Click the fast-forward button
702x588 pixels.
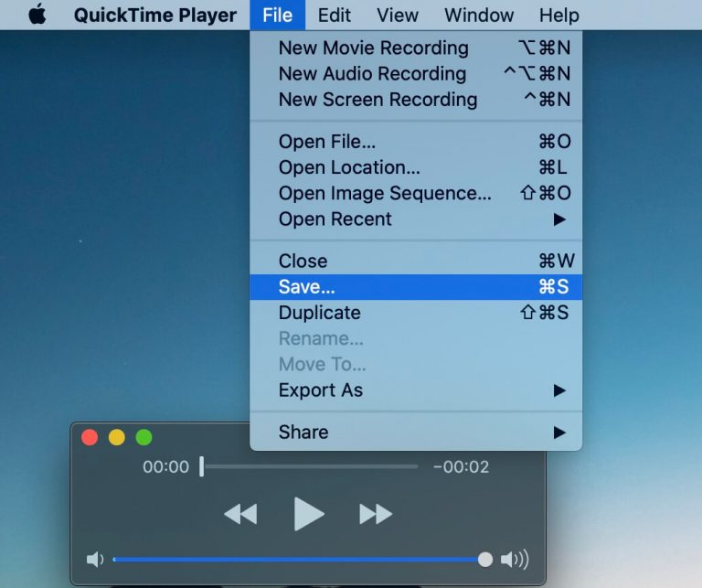[x=376, y=514]
